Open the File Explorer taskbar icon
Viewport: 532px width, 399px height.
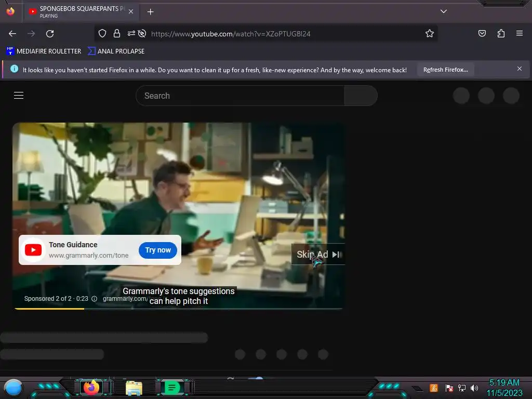tap(134, 388)
